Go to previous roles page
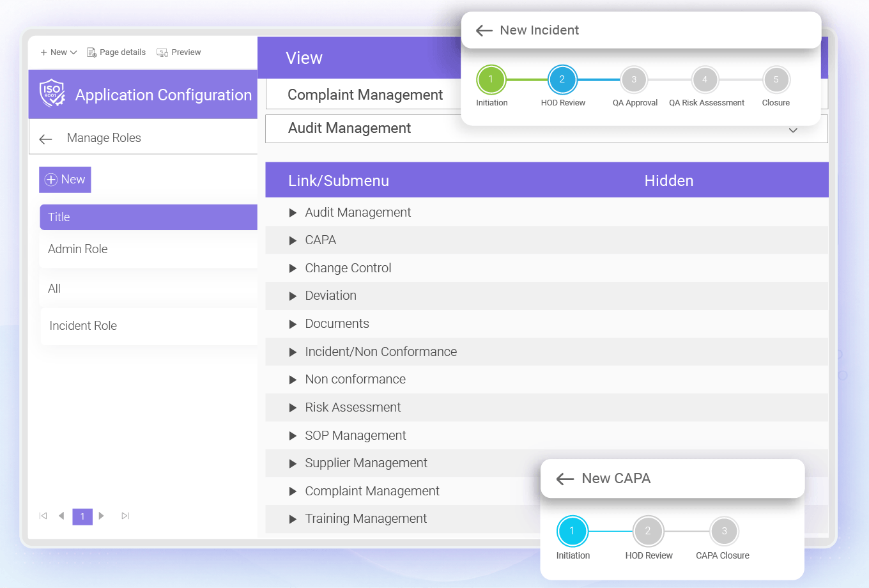Image resolution: width=869 pixels, height=588 pixels. pyautogui.click(x=61, y=516)
